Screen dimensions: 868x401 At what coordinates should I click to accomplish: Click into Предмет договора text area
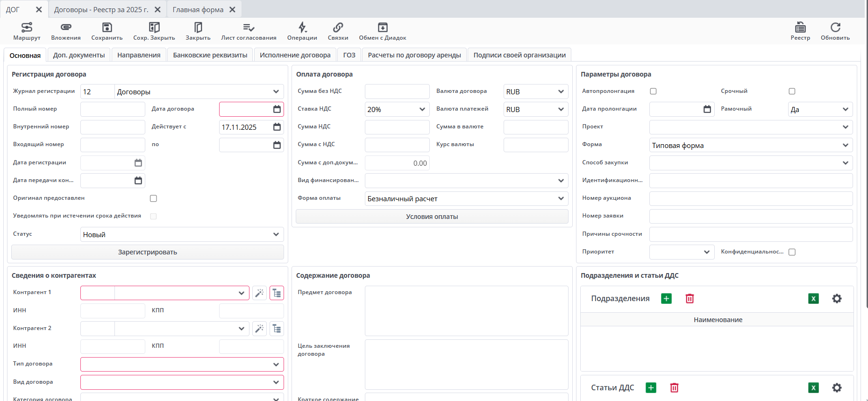pyautogui.click(x=466, y=310)
